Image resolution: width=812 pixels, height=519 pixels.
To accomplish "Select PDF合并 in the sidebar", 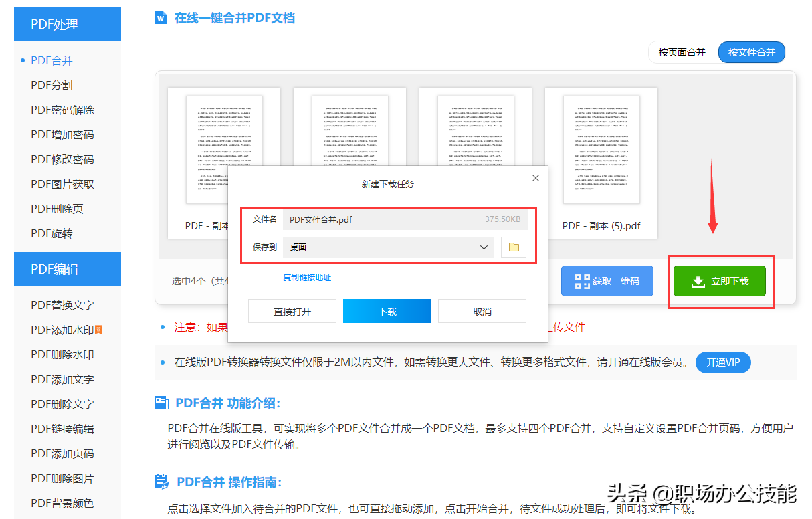I will point(52,60).
